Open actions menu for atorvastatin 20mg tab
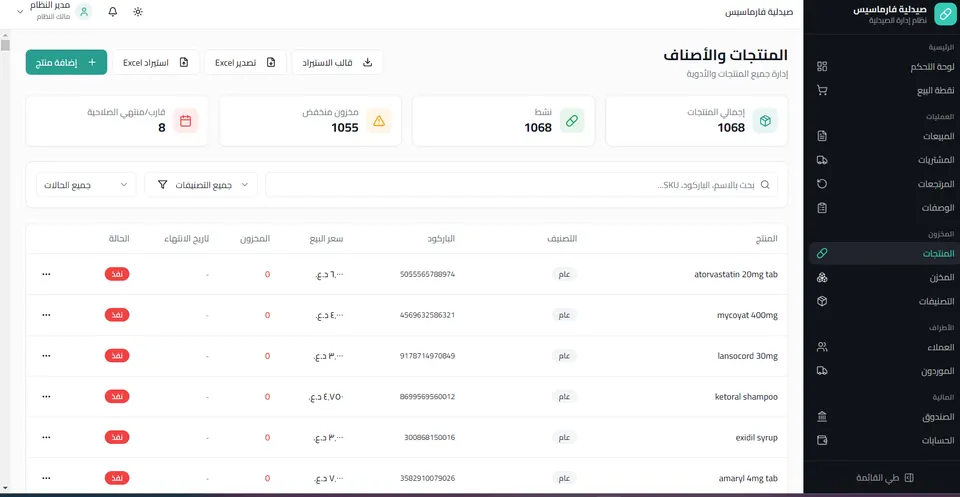Screen dimensions: 960x497 coord(46,274)
